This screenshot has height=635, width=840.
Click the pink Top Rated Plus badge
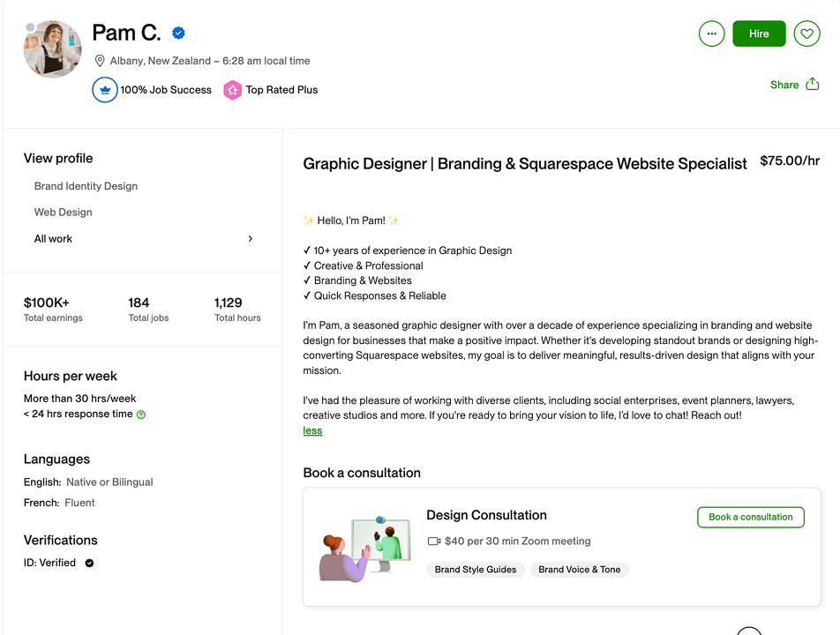232,90
